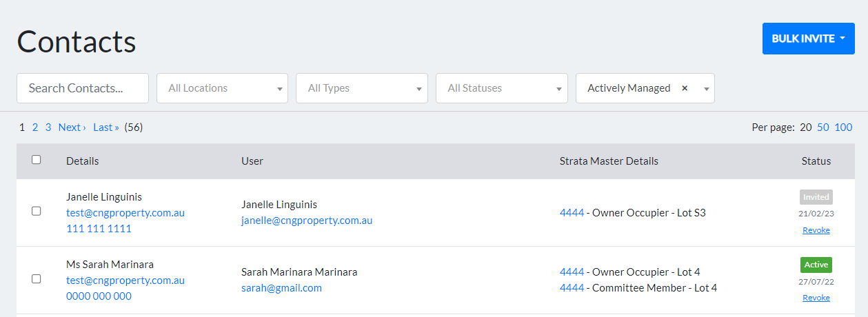
Task: Open janelle@cngproperty.com.au user email
Action: pyautogui.click(x=307, y=221)
